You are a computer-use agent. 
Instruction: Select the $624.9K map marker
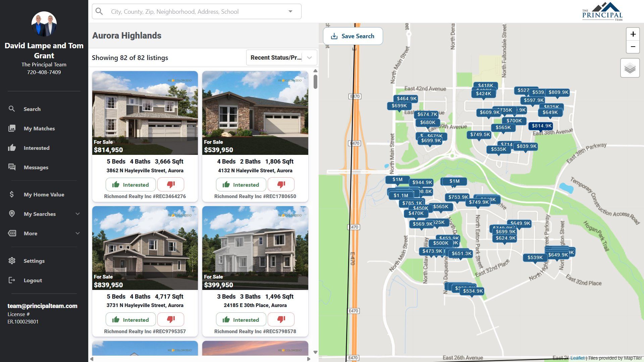tap(506, 238)
